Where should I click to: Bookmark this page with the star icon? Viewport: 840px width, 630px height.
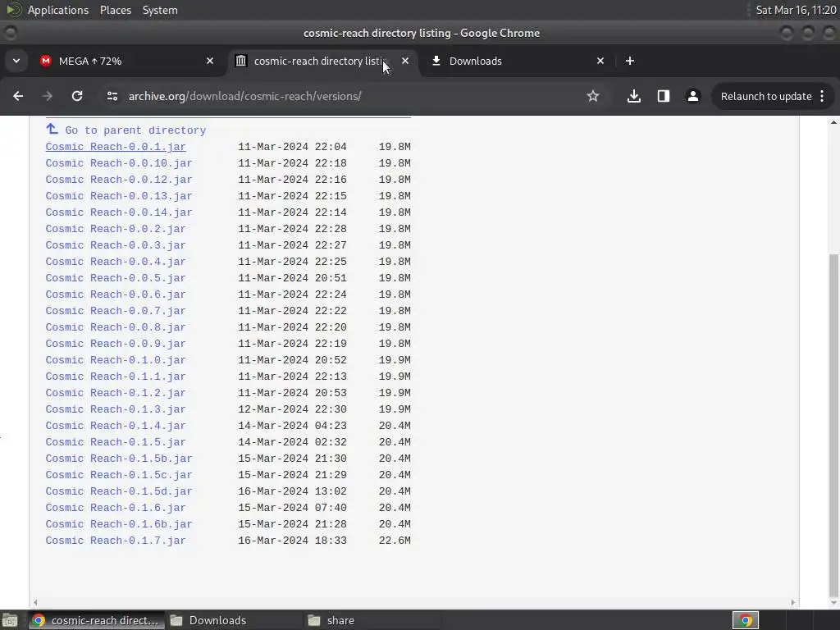click(592, 96)
